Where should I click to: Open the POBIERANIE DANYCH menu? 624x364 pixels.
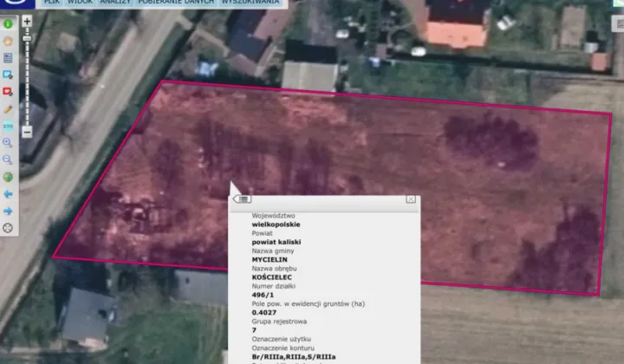tap(176, 3)
